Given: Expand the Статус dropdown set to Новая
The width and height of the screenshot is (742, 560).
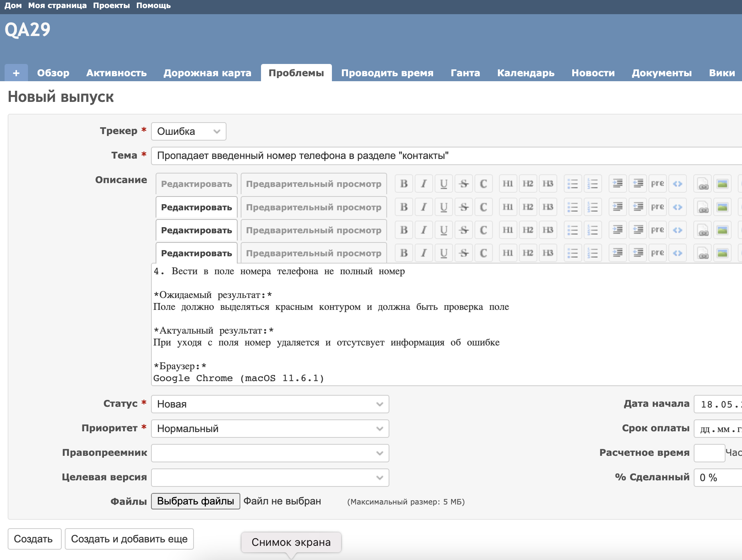Looking at the screenshot, I should click(270, 404).
